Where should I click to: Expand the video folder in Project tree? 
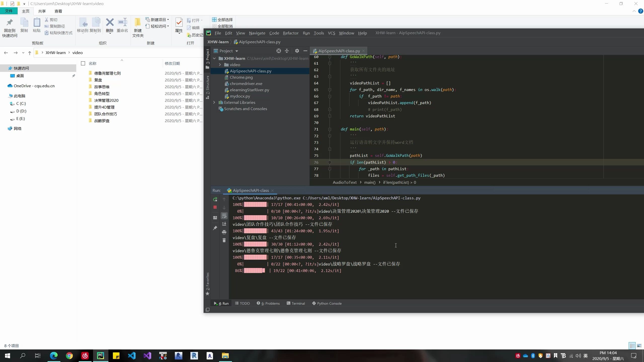[220, 65]
